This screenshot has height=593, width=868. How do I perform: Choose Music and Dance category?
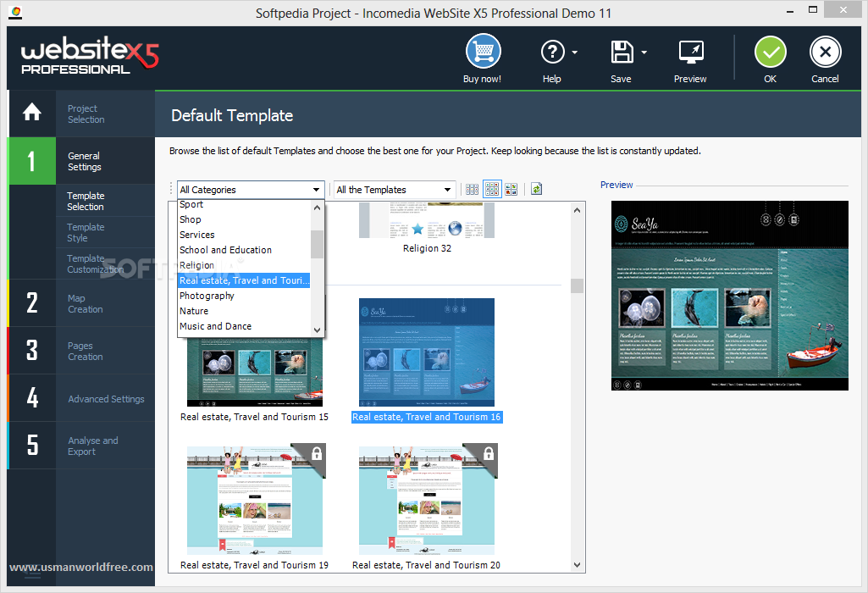point(244,326)
